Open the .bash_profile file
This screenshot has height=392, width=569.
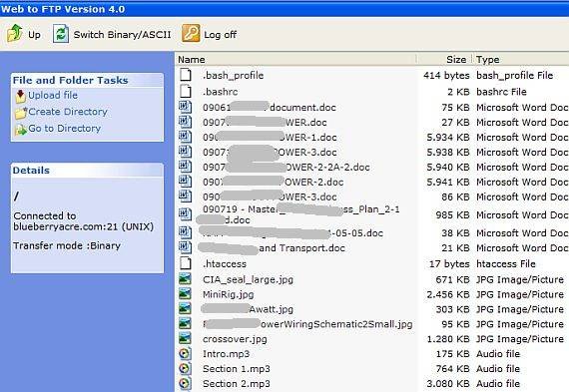click(233, 76)
